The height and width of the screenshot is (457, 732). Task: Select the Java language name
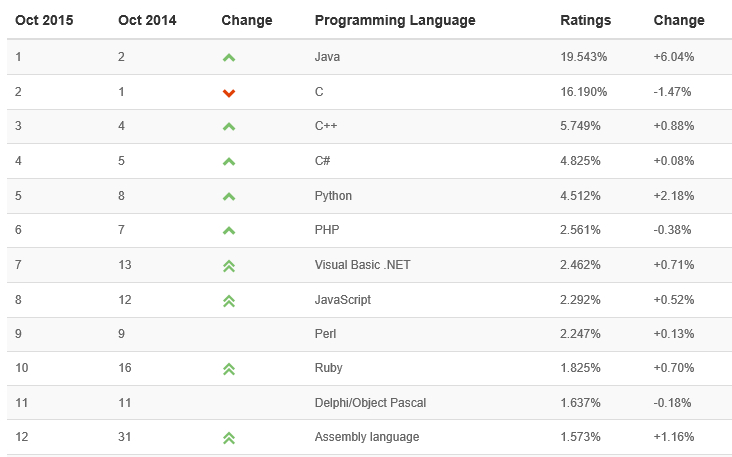pos(327,57)
